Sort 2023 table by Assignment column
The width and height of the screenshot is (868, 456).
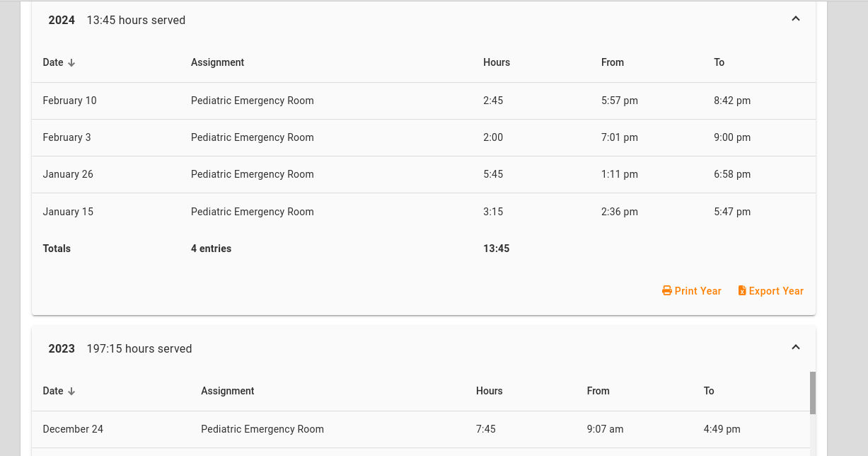(x=227, y=391)
